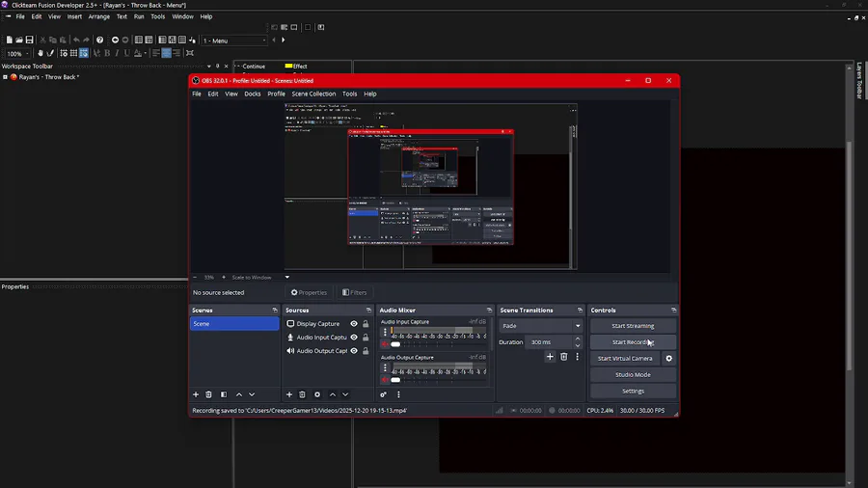Image resolution: width=868 pixels, height=488 pixels.
Task: Go to next frame in Clickteam toolbar
Action: [284, 40]
